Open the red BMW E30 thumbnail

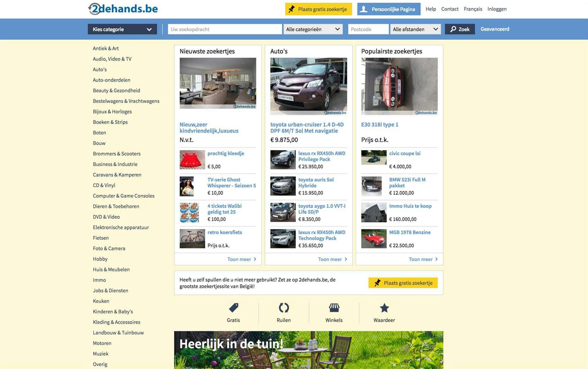pyautogui.click(x=399, y=86)
